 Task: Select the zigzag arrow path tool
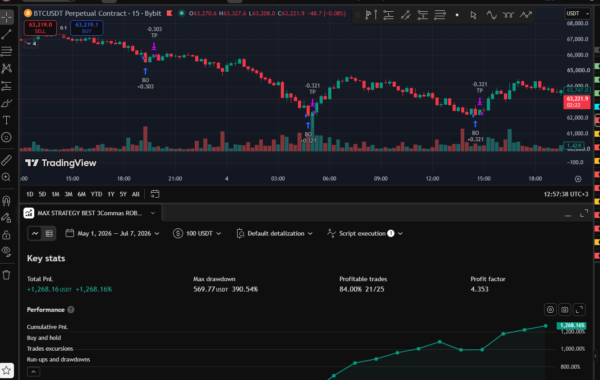(x=526, y=15)
